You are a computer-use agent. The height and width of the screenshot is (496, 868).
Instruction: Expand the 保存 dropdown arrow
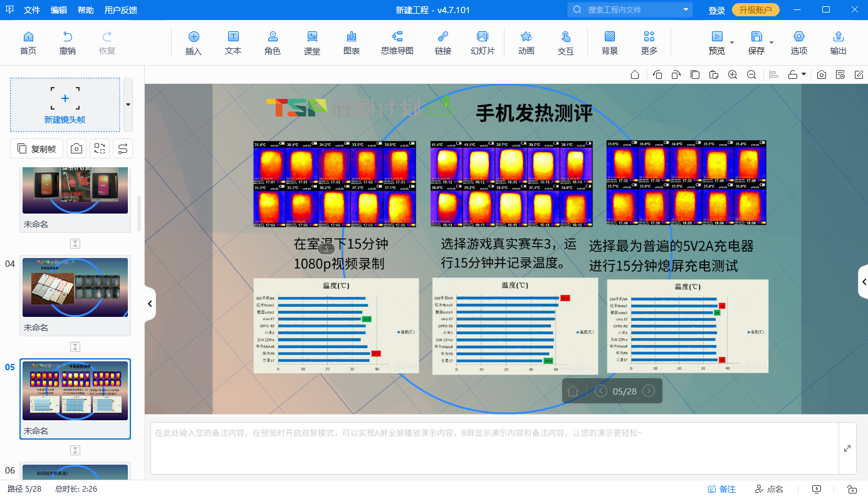pos(771,43)
